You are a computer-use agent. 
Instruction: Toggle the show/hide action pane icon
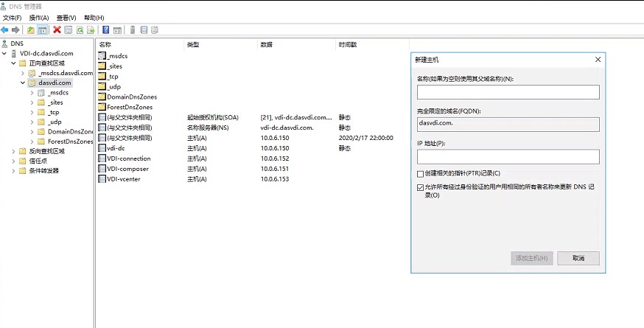(117, 30)
